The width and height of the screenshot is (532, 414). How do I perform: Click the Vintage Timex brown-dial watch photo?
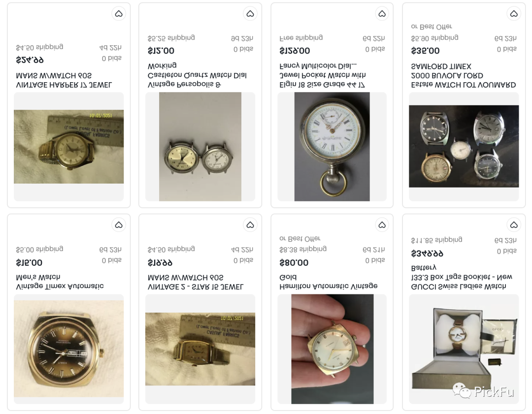[x=68, y=350]
